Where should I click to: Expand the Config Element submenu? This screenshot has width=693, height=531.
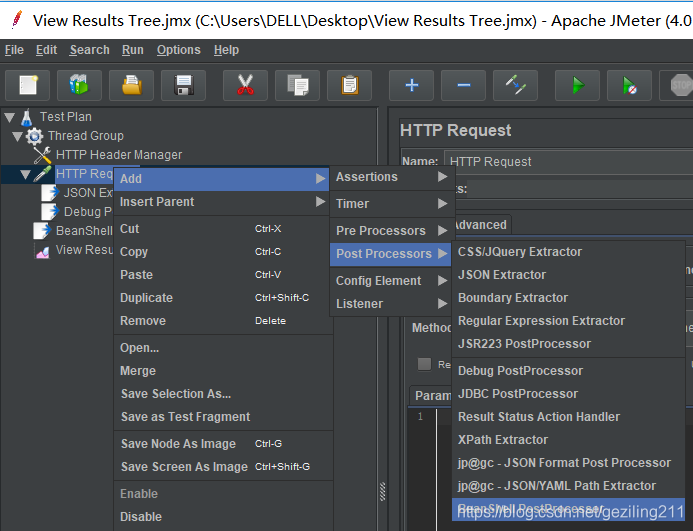(391, 281)
